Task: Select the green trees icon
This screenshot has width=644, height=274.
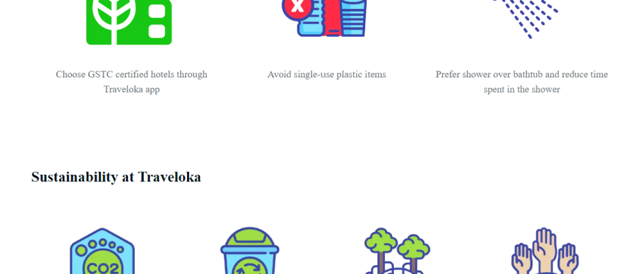Action: point(397,251)
